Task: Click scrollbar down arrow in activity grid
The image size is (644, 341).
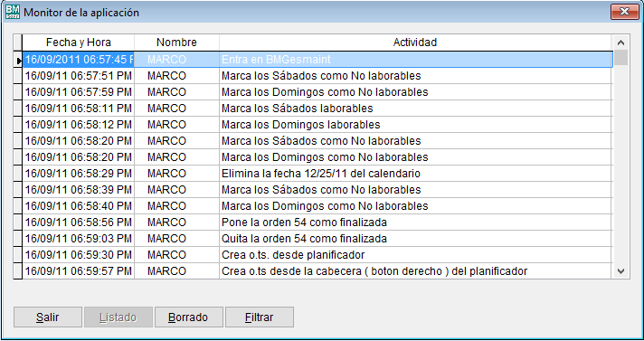Action: click(x=620, y=271)
